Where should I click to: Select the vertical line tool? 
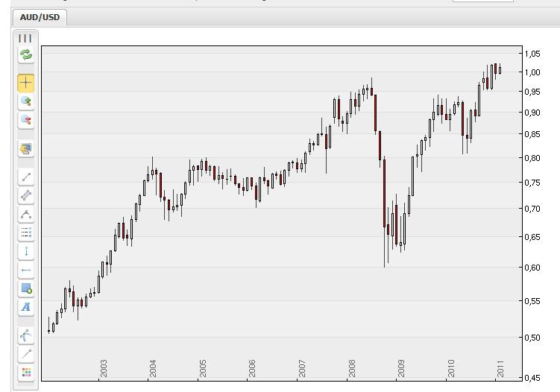[x=25, y=251]
